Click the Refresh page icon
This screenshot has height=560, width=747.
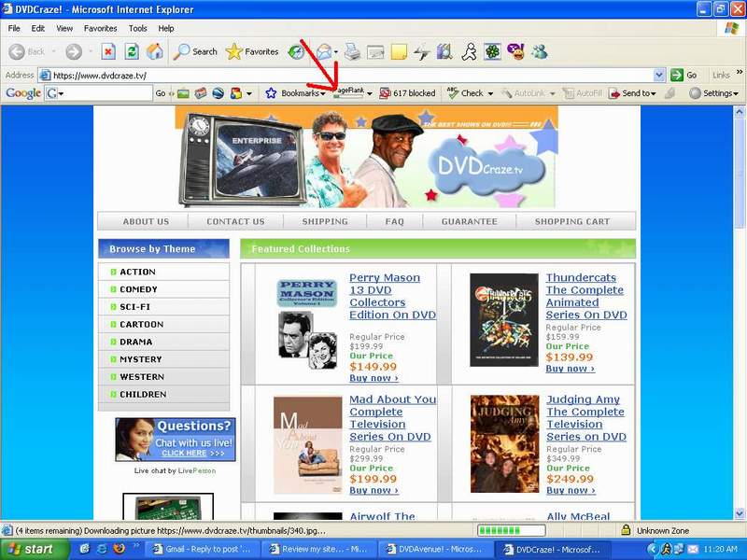tap(132, 51)
